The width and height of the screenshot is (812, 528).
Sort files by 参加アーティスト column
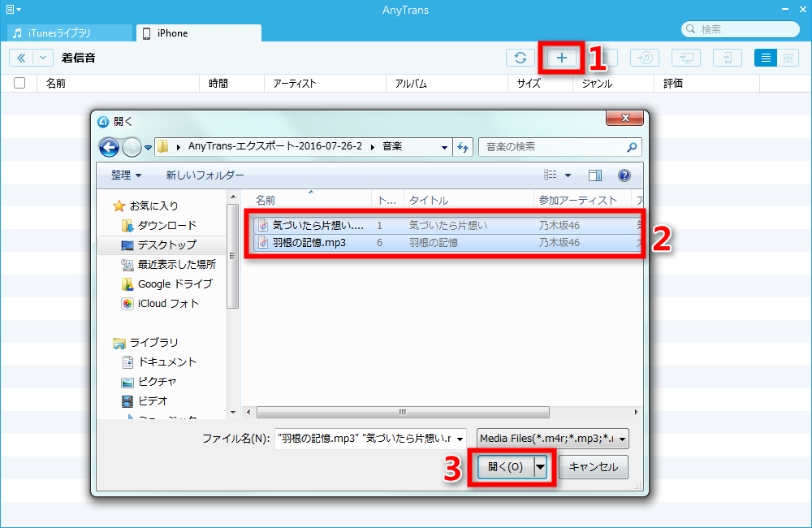582,200
